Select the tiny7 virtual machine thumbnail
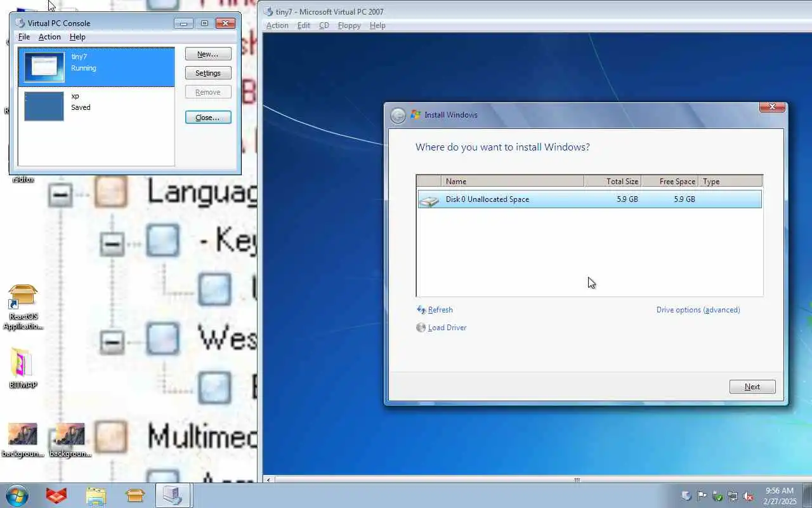 44,67
